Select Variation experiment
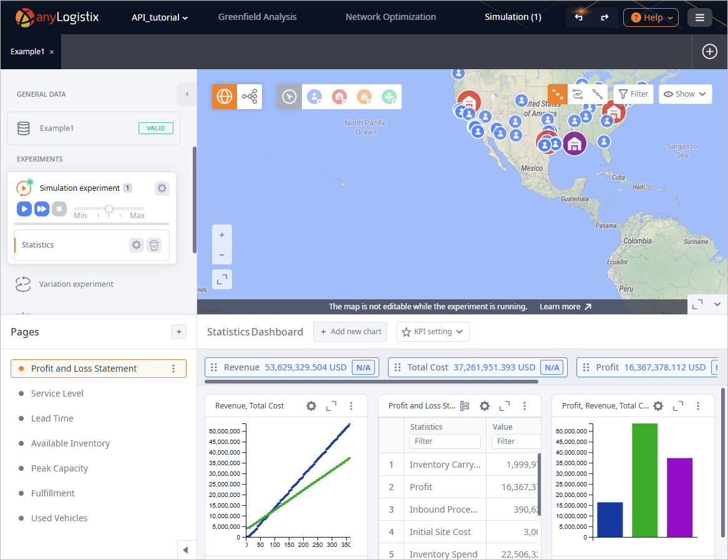This screenshot has width=728, height=560. tap(75, 284)
